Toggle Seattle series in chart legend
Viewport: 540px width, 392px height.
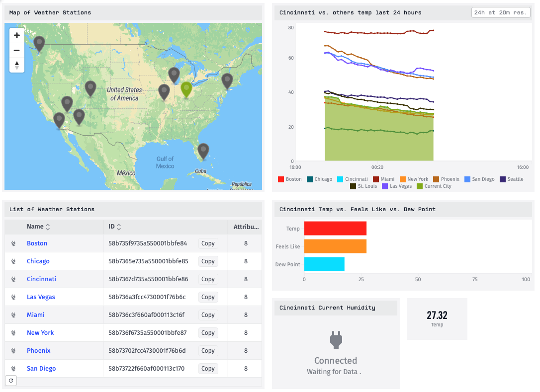pos(512,179)
